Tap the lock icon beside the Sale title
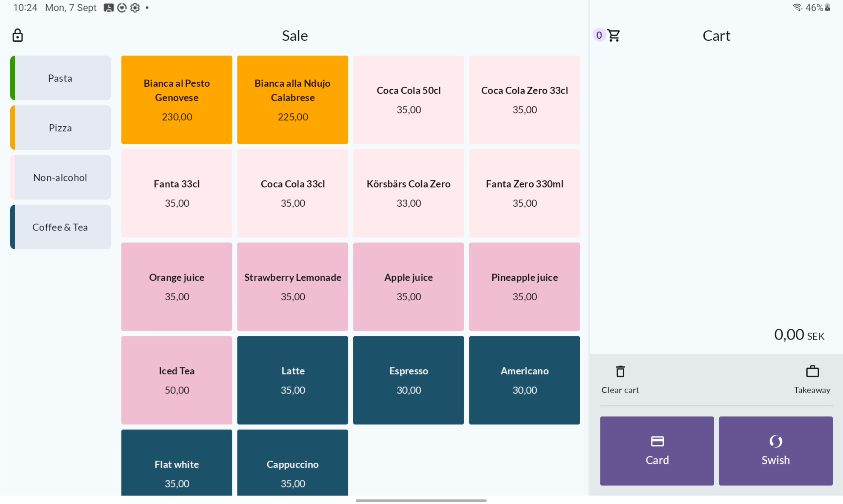 click(17, 35)
